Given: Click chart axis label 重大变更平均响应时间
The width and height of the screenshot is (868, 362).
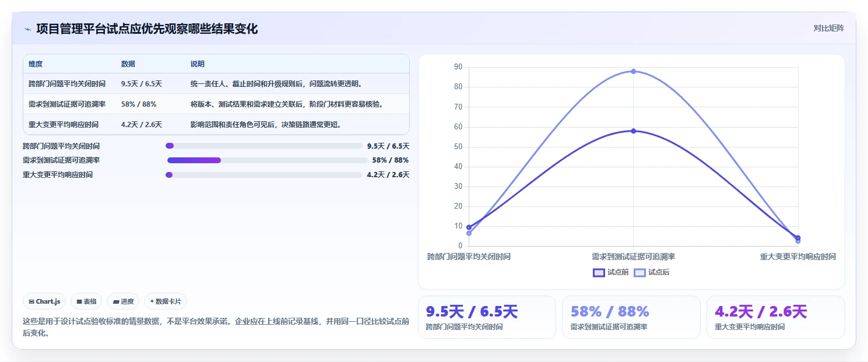Looking at the screenshot, I should (797, 256).
